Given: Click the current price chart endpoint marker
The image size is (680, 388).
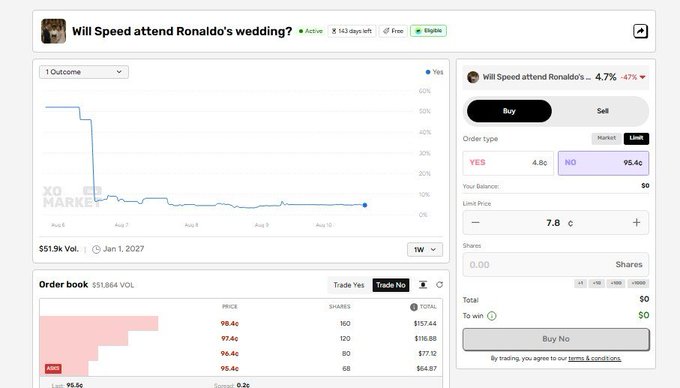Looking at the screenshot, I should [x=365, y=205].
